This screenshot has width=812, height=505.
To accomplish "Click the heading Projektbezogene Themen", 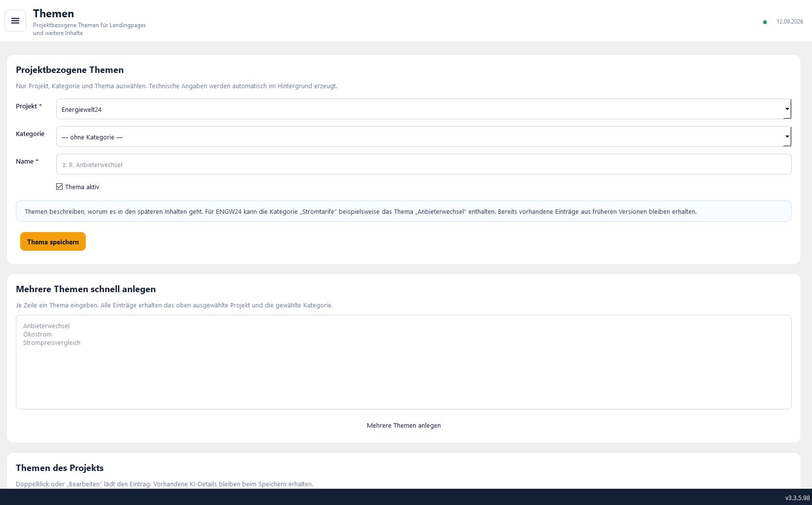I will tap(70, 70).
